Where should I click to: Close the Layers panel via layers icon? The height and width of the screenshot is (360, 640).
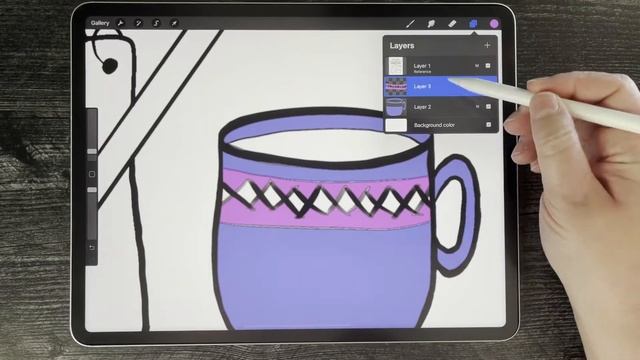coord(473,24)
